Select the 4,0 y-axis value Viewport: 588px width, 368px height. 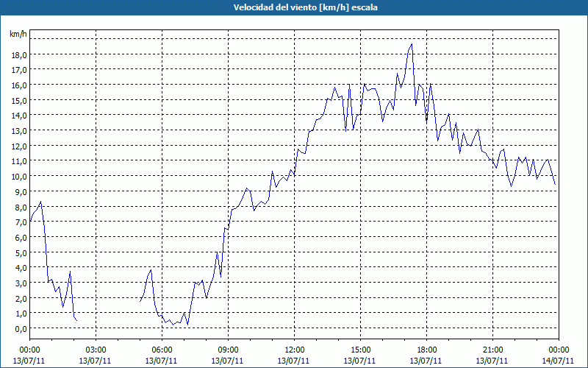(x=21, y=268)
